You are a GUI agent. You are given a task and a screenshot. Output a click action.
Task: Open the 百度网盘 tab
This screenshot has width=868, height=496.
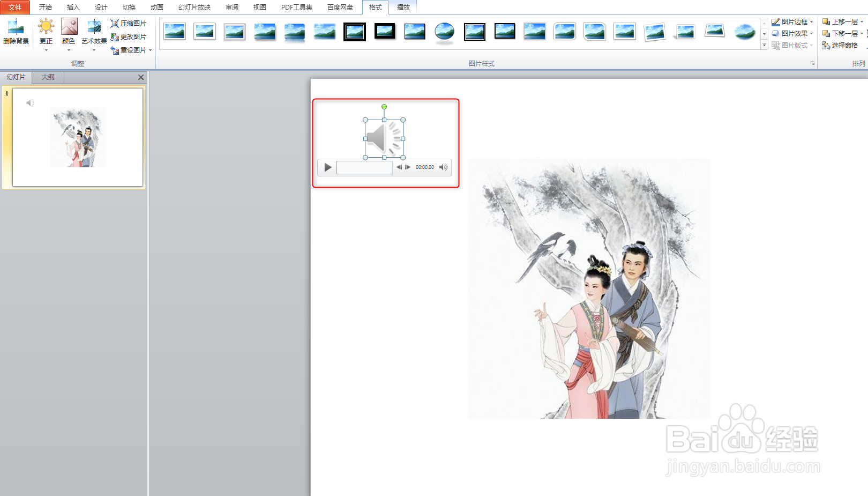tap(340, 7)
